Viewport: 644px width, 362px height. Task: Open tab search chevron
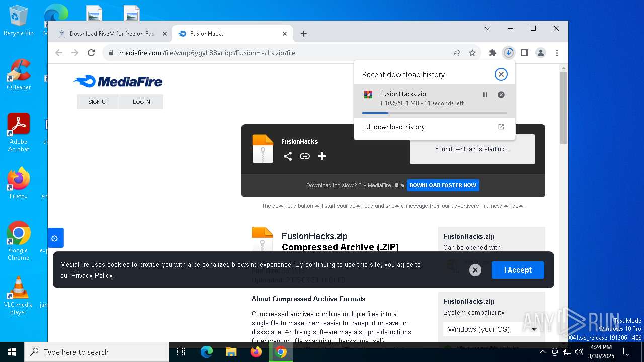[487, 28]
